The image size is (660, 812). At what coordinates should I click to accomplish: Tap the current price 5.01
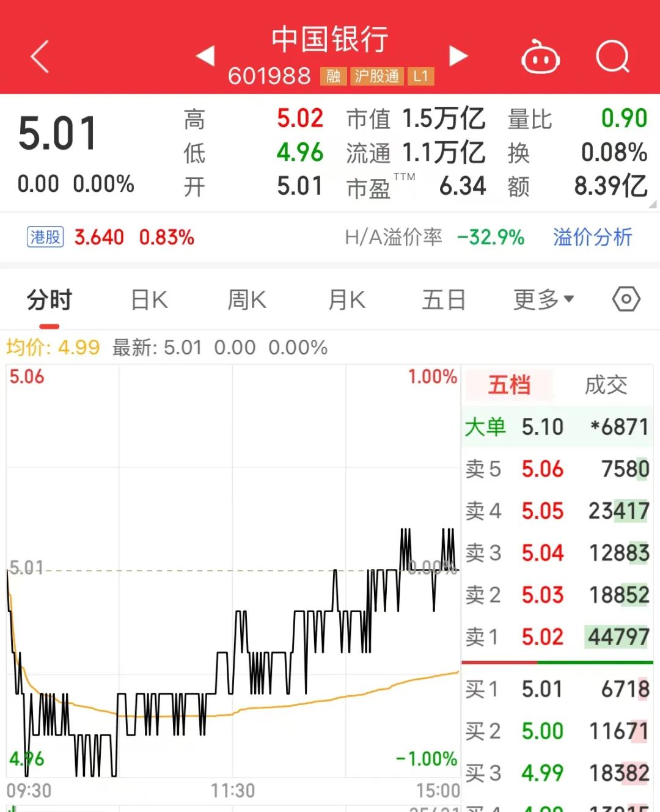click(58, 133)
